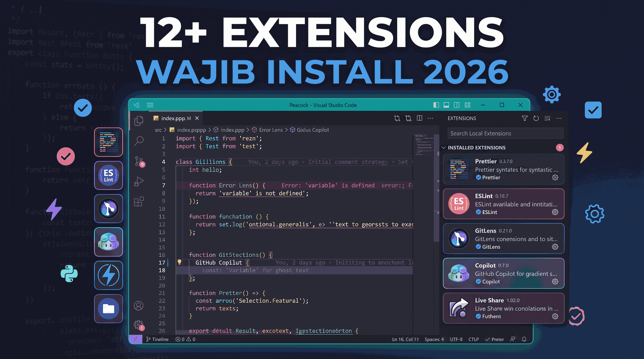Toggle the secondary side bar layout icon
Viewport: 644px width, 359px height.
click(457, 105)
